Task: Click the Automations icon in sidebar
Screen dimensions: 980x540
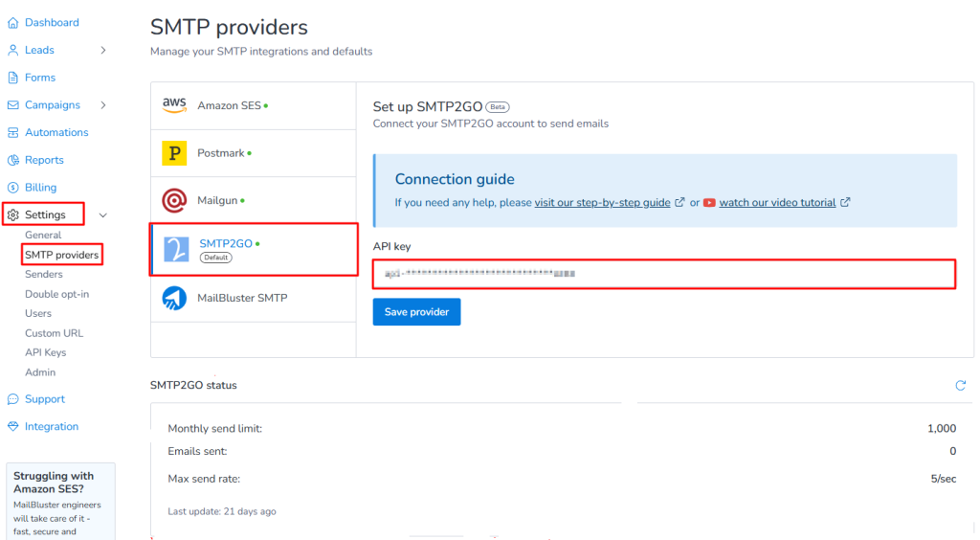Action: click(13, 133)
